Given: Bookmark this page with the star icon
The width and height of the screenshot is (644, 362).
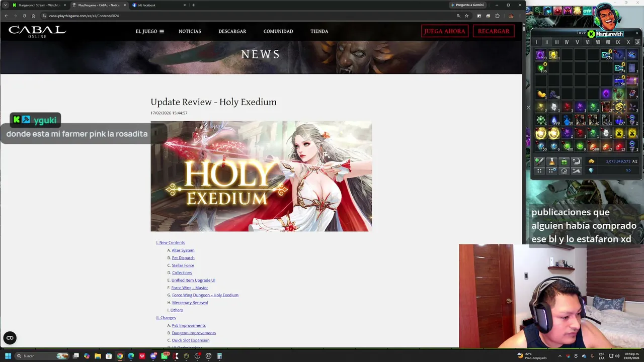Looking at the screenshot, I should point(466,16).
